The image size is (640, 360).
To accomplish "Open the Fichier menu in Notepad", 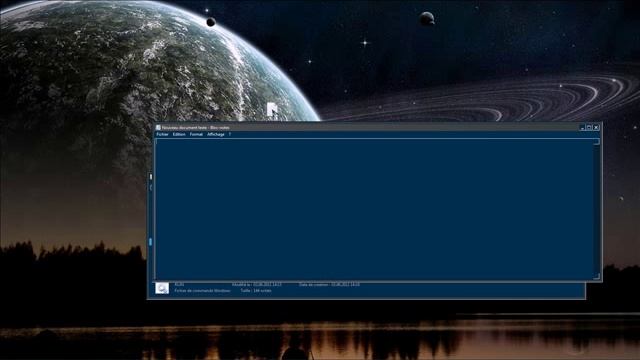I will click(162, 134).
